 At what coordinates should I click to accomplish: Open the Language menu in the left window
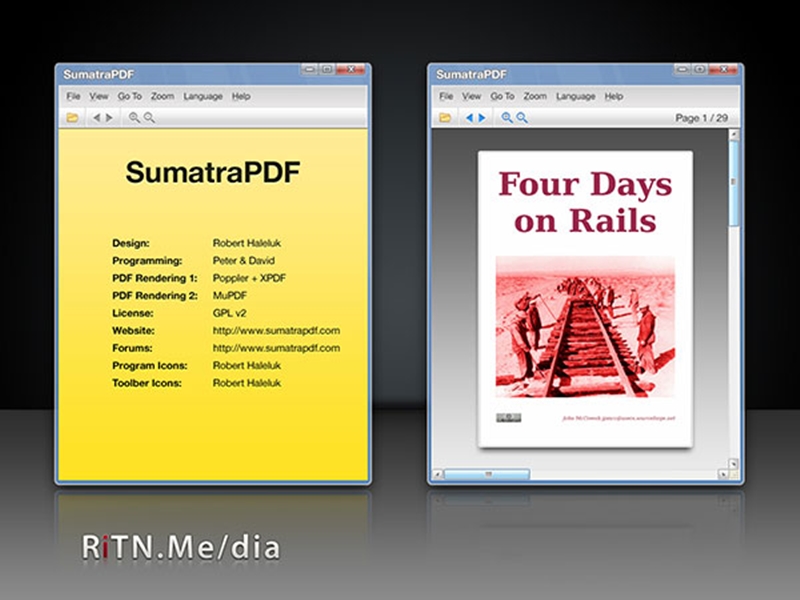203,96
